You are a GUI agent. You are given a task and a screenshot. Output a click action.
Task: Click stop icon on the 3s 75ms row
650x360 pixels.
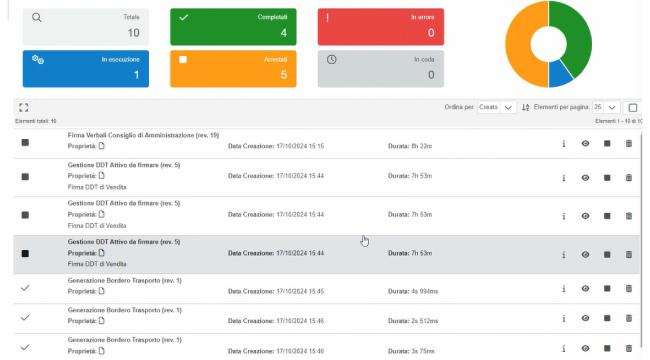[607, 348]
